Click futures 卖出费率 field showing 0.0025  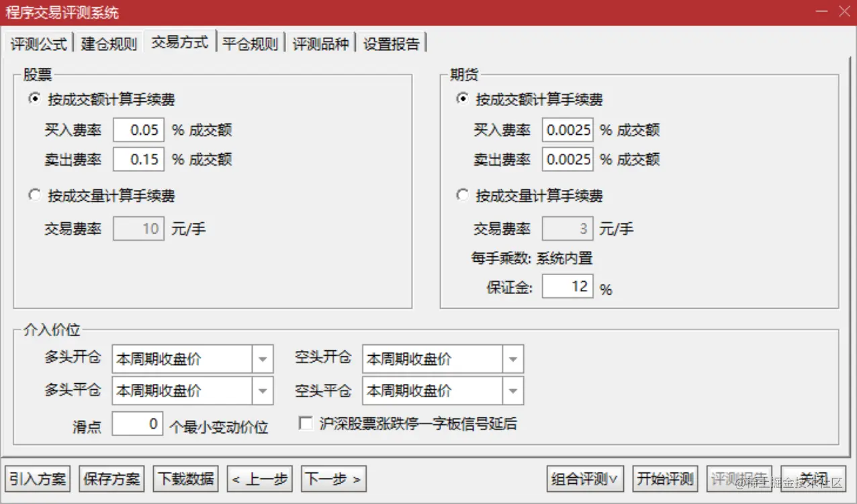[568, 159]
